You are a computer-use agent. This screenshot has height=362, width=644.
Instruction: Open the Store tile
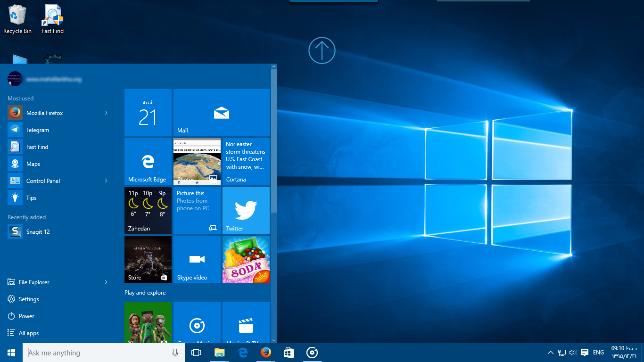(148, 260)
